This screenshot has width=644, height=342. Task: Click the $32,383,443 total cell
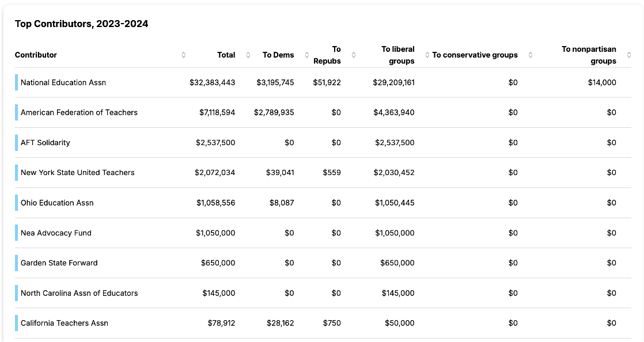(x=212, y=82)
